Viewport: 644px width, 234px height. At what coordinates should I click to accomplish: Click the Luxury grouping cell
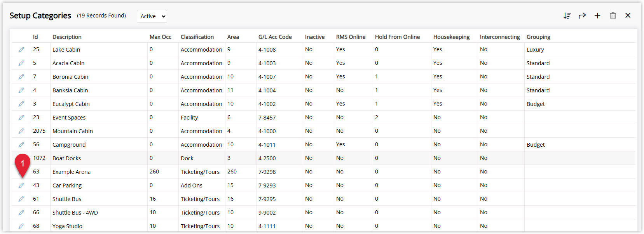(535, 50)
